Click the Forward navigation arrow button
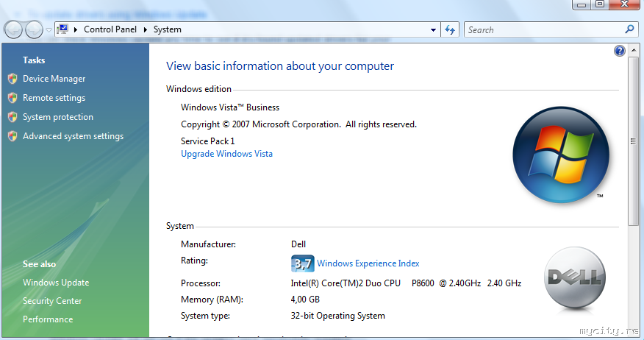The height and width of the screenshot is (340, 644). tap(34, 29)
